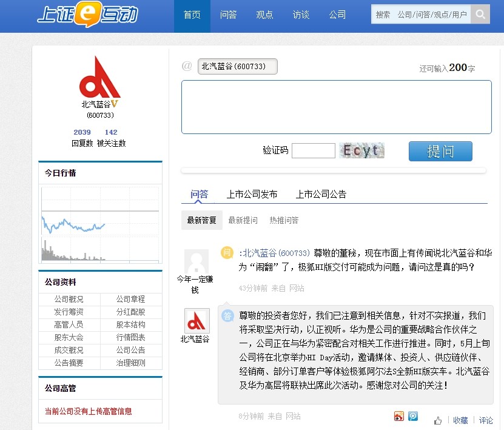Open 治理细则 link
Image resolution: width=504 pixels, height=430 pixels.
point(131,363)
